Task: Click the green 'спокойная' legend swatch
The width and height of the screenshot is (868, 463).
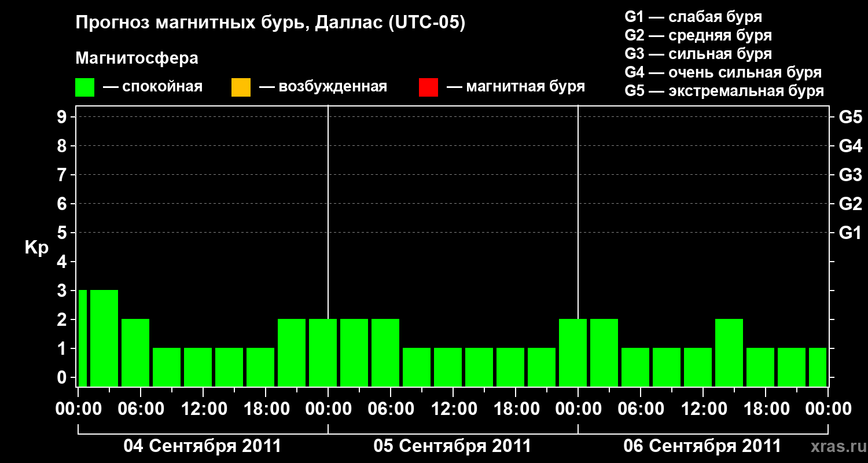Action: pyautogui.click(x=85, y=87)
